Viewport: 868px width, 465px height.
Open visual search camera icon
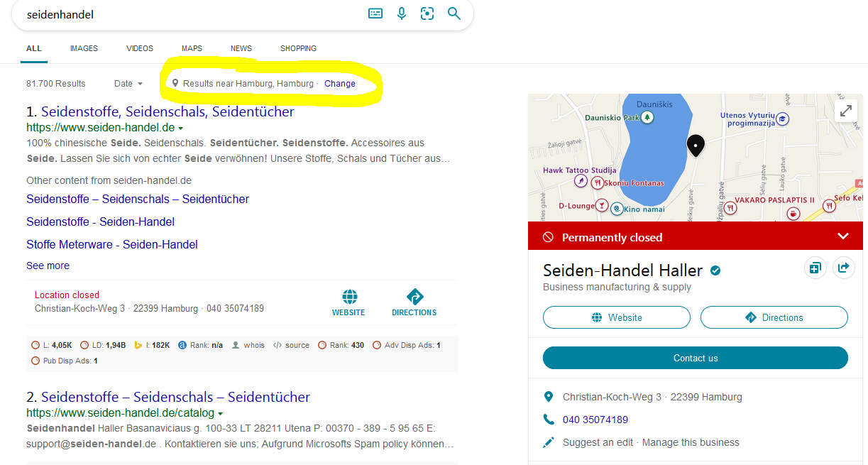427,13
